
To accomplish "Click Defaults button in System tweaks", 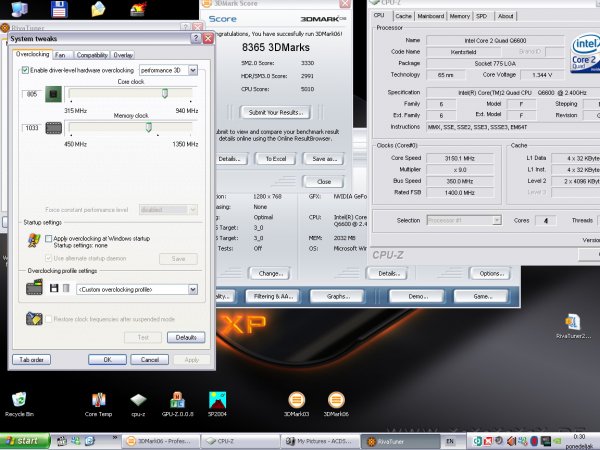I will [x=186, y=338].
